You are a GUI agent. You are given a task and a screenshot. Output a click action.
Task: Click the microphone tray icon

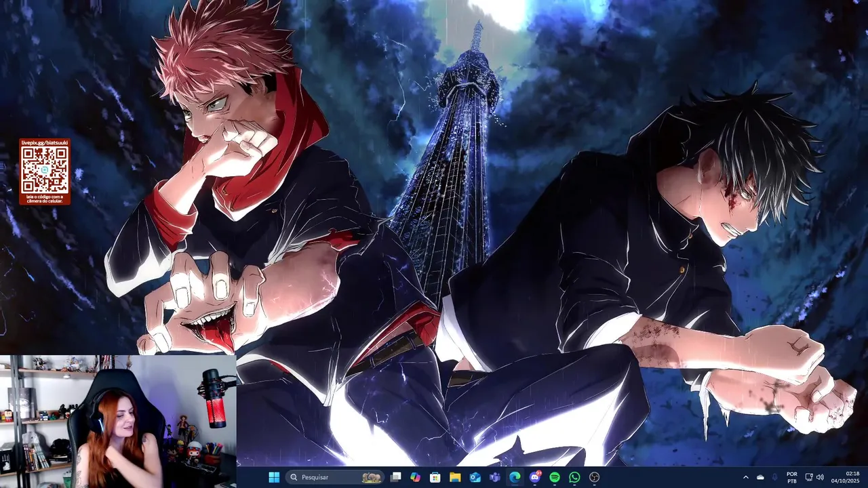775,477
